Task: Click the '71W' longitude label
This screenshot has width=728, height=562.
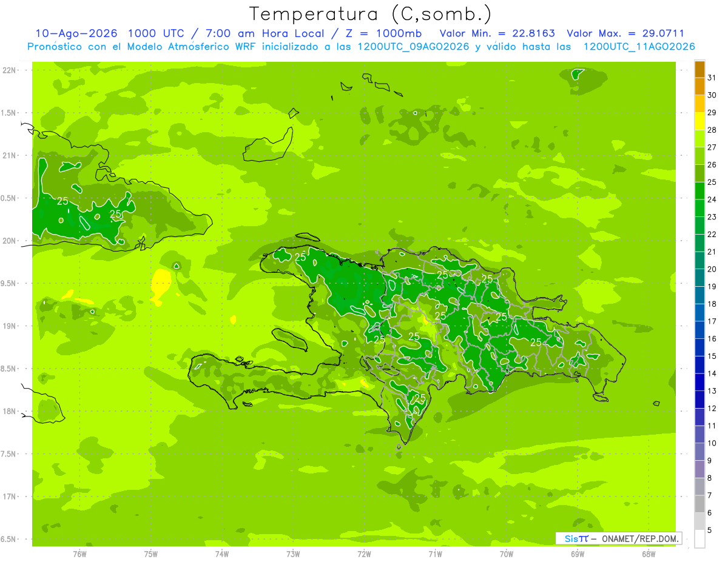Action: pyautogui.click(x=436, y=554)
